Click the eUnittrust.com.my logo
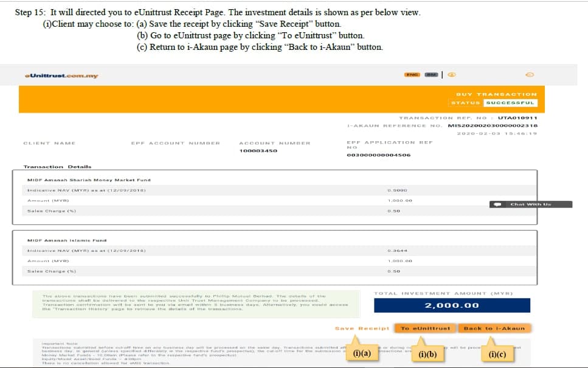Viewport: 588px width, 368px height. coord(61,76)
